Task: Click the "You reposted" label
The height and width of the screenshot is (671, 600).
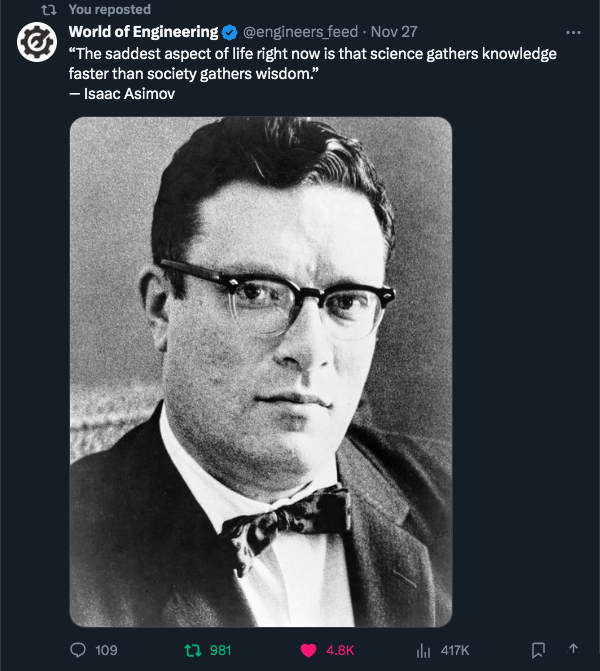Action: click(x=110, y=9)
